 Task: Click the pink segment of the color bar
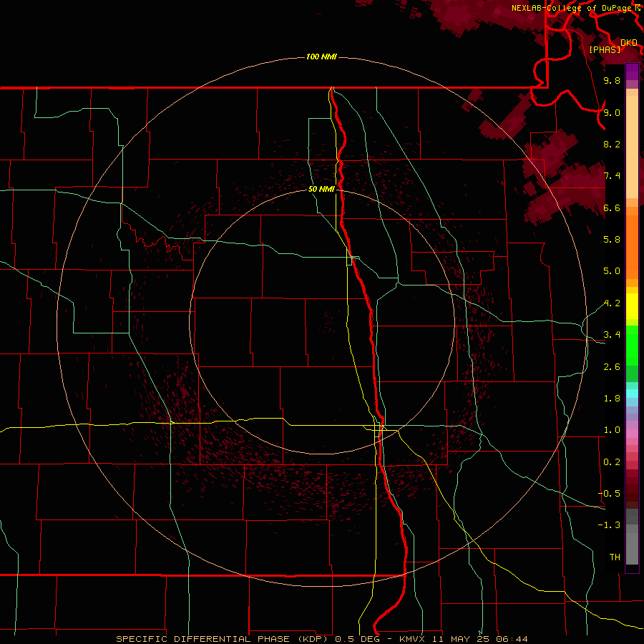point(632,434)
